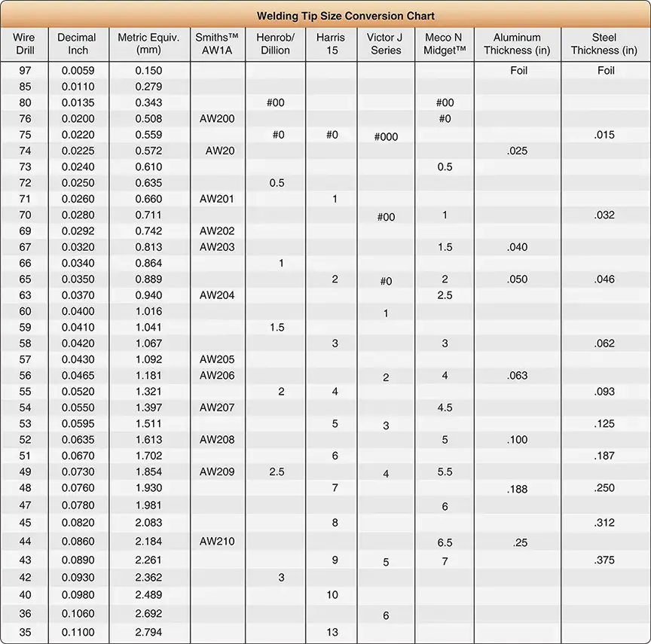
Task: Click aluminum thickness '.063'
Action: [x=517, y=376]
